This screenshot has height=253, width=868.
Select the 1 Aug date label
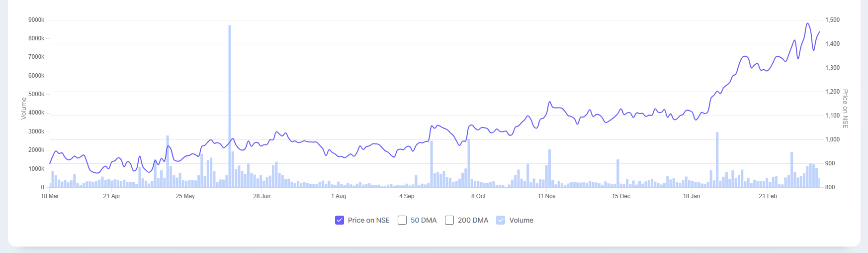point(339,196)
